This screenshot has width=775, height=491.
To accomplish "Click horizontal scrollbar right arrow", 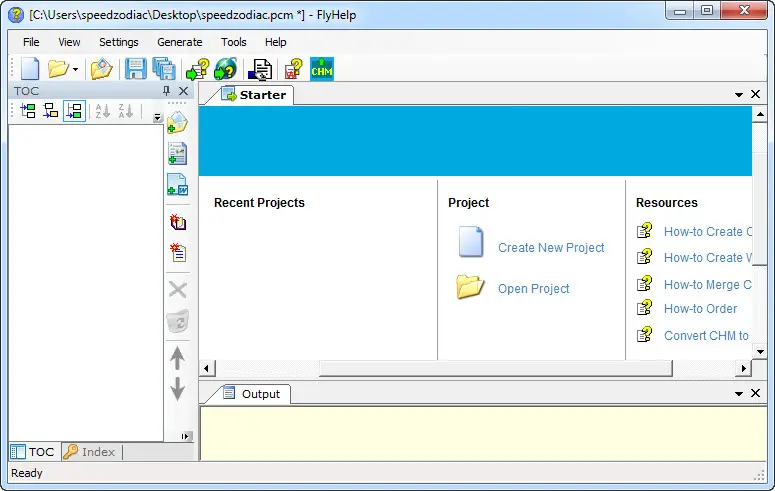I will pyautogui.click(x=744, y=368).
